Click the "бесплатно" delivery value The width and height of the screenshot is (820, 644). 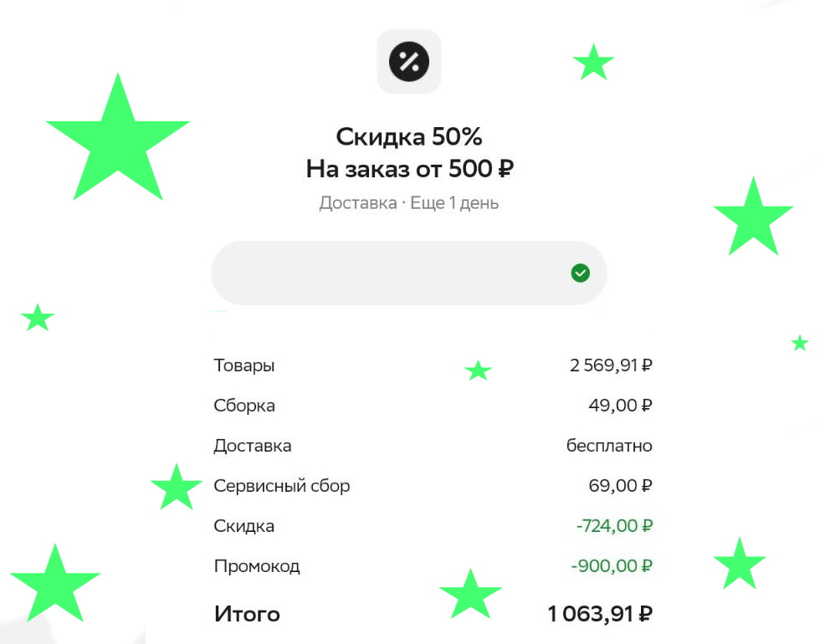609,446
